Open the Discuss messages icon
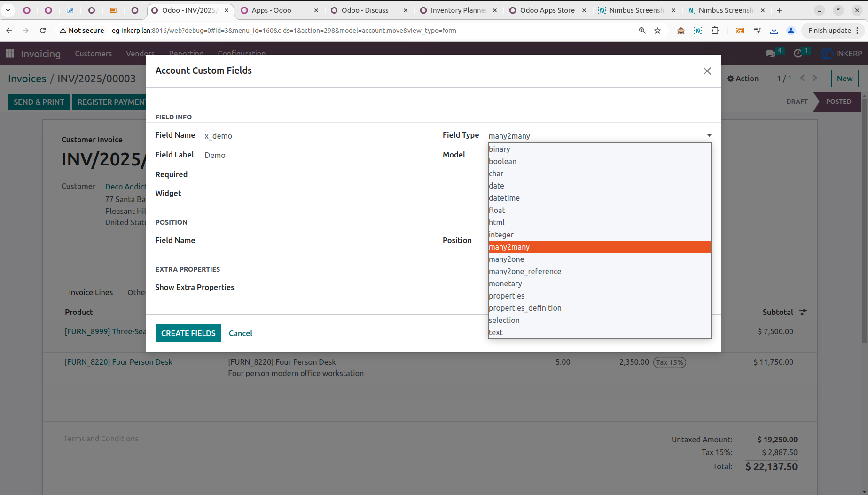 (x=770, y=54)
